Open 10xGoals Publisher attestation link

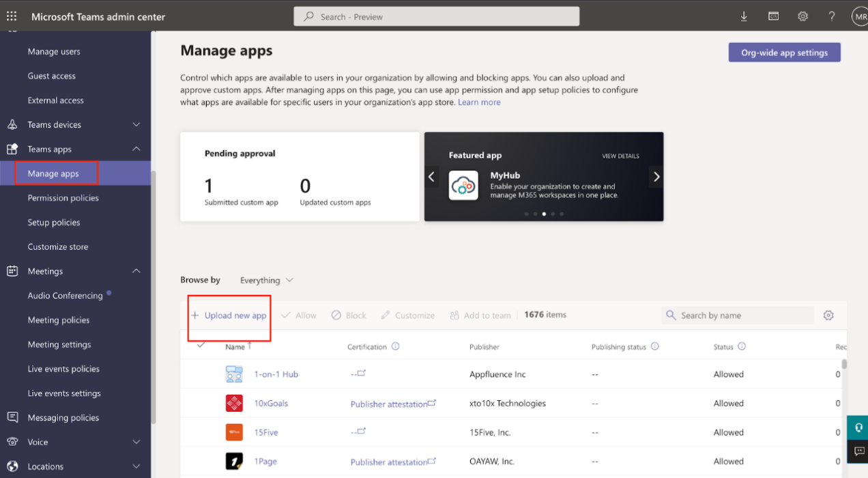393,404
